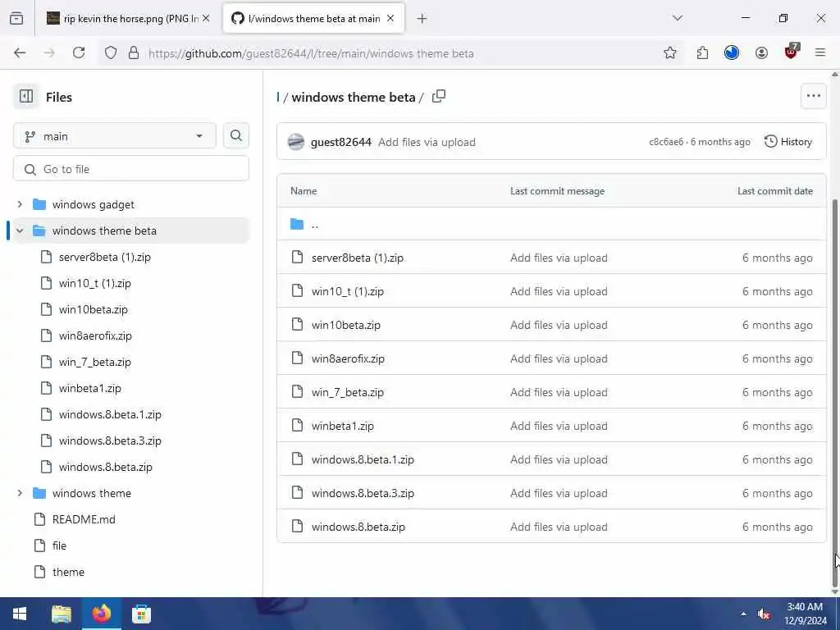Collapse the windows theme beta folder in the tree
840x630 pixels.
[20, 231]
